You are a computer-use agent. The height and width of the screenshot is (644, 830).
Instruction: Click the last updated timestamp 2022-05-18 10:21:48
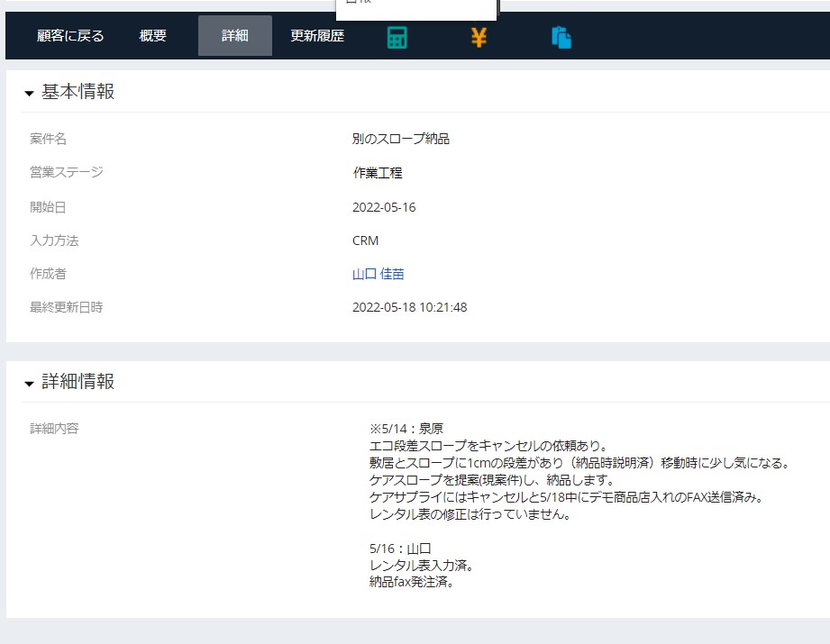[409, 307]
